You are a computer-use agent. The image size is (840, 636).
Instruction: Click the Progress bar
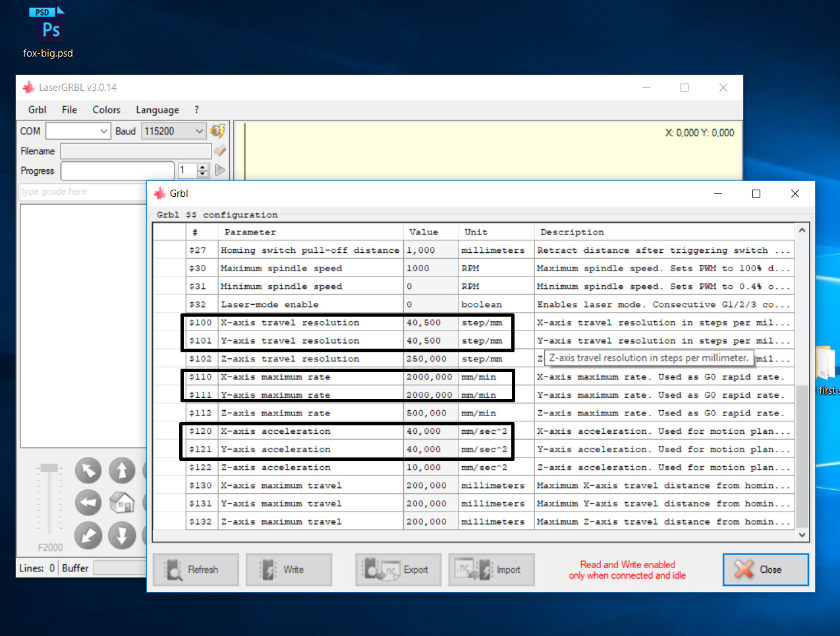[x=117, y=171]
